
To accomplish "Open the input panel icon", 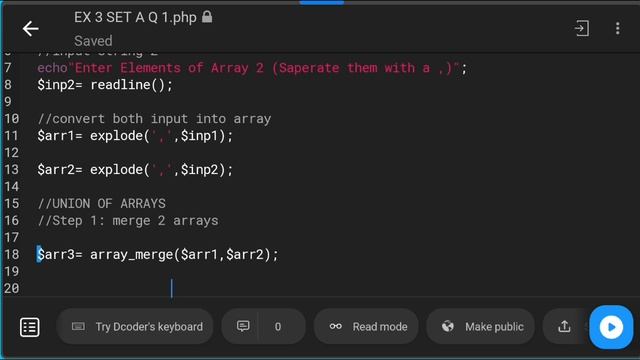I will click(x=582, y=28).
